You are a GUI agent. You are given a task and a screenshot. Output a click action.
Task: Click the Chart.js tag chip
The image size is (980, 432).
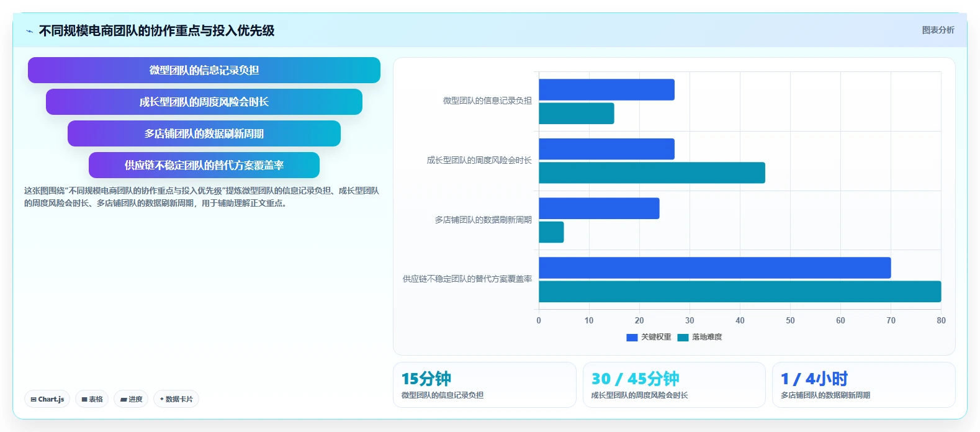tap(47, 399)
